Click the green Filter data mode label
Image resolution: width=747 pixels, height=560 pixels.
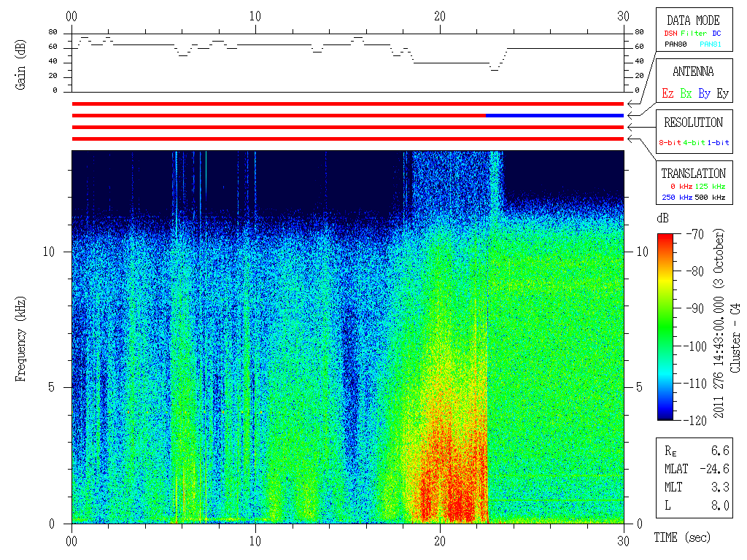pyautogui.click(x=694, y=34)
